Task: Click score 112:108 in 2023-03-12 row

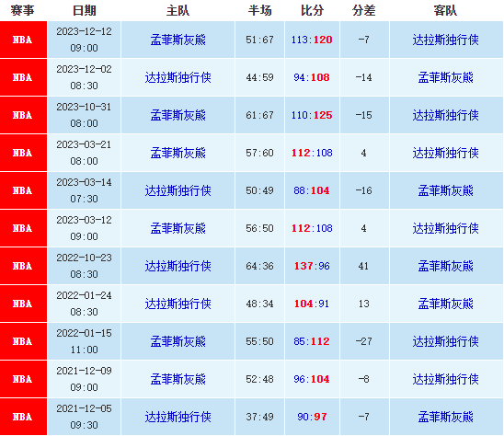Action: (312, 228)
